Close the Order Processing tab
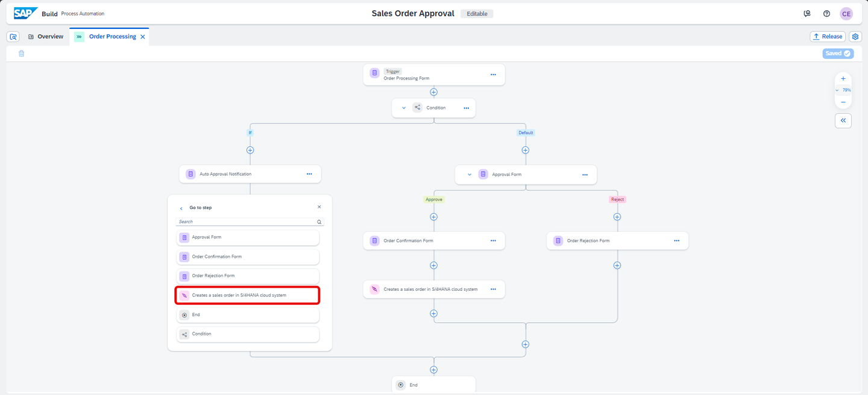 [x=143, y=37]
